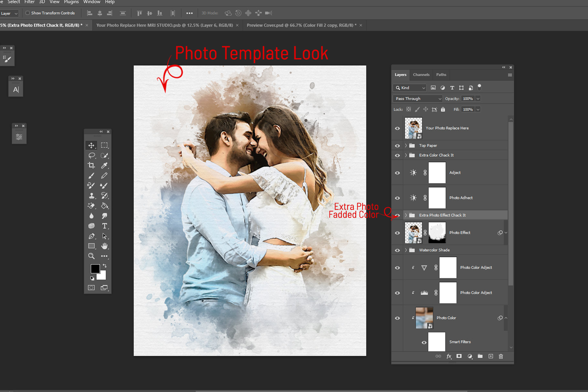Image resolution: width=588 pixels, height=392 pixels.
Task: Create a new layer plus icon
Action: click(491, 356)
